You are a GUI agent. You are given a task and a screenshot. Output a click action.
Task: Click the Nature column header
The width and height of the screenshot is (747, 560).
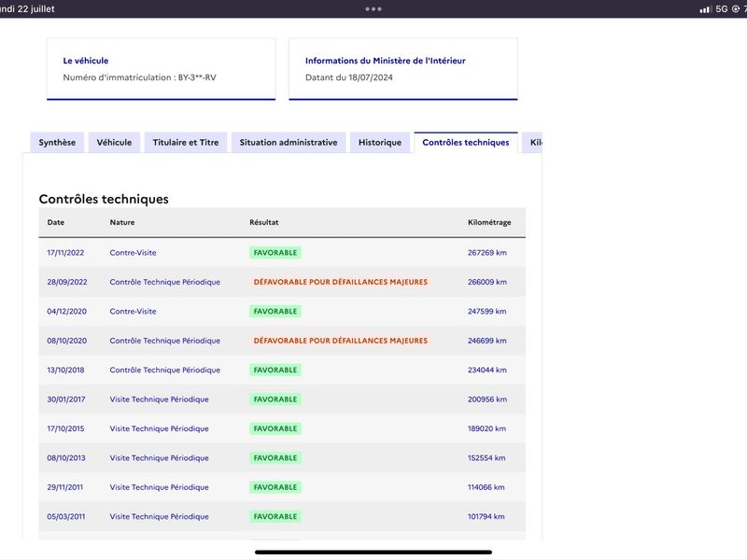click(x=122, y=222)
